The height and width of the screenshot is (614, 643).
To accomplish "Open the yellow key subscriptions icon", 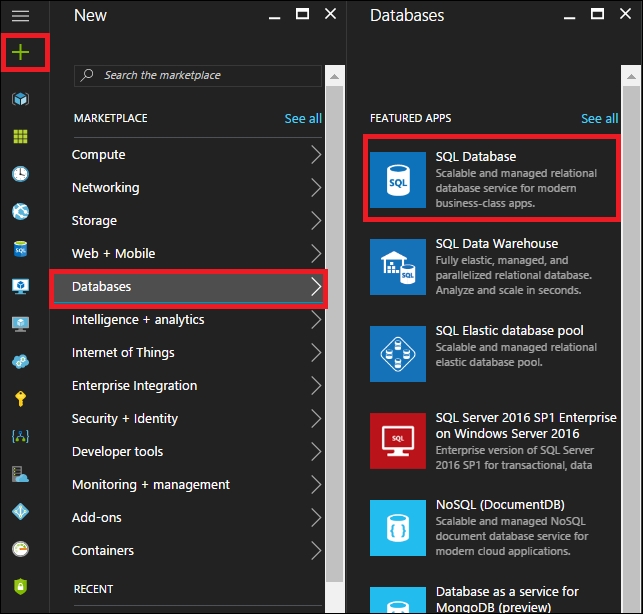I will [20, 399].
